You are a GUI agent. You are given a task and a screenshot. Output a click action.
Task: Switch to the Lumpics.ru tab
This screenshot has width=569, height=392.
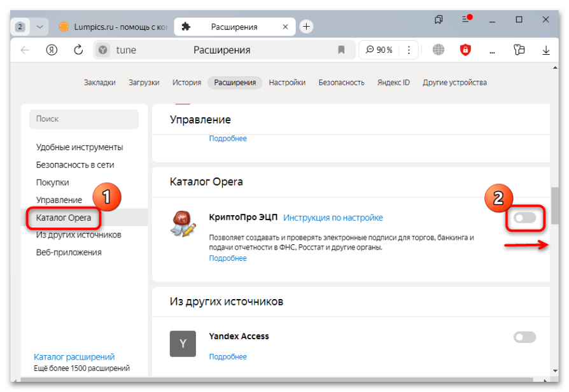tap(113, 27)
